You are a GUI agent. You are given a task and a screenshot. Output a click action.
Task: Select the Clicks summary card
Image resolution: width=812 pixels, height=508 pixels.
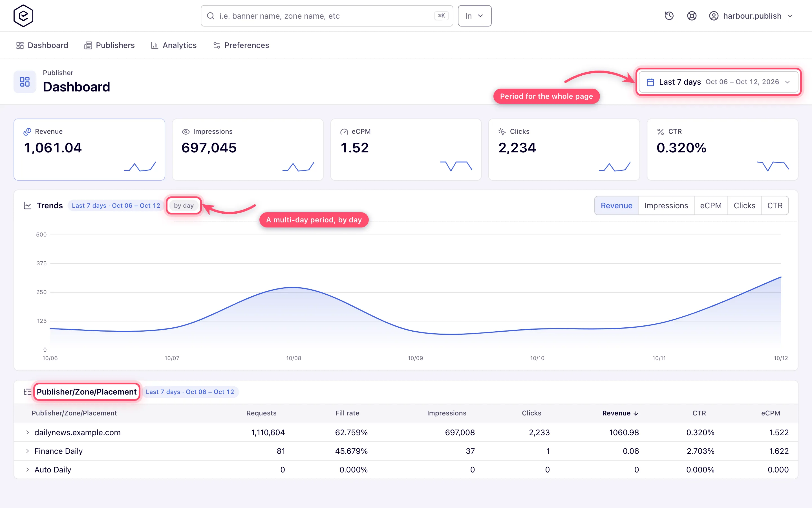point(564,150)
